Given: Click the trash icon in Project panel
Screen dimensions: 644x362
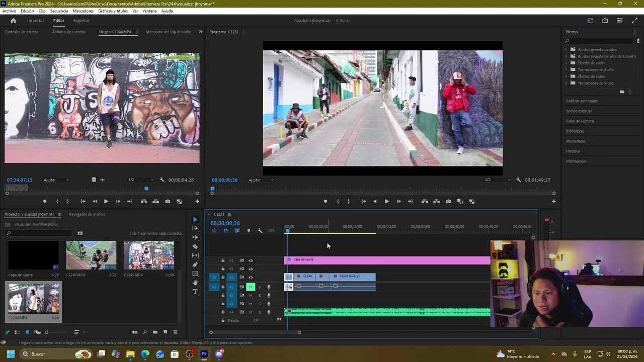Looking at the screenshot, I should tap(175, 332).
